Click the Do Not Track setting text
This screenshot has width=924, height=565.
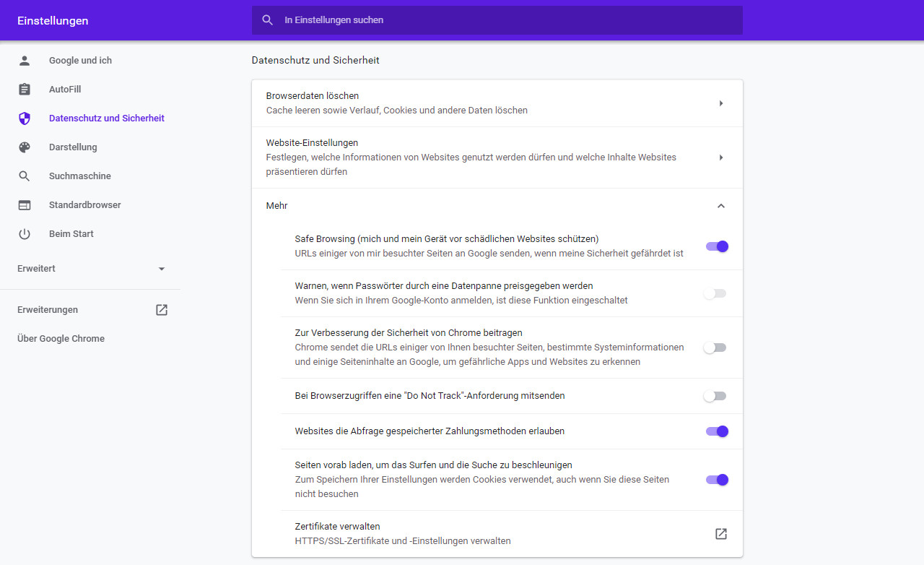430,396
